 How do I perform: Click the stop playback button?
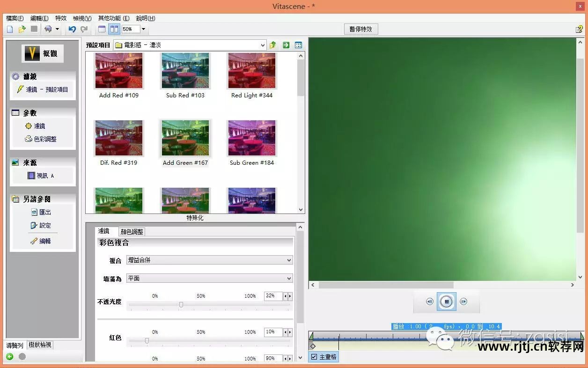pos(447,302)
